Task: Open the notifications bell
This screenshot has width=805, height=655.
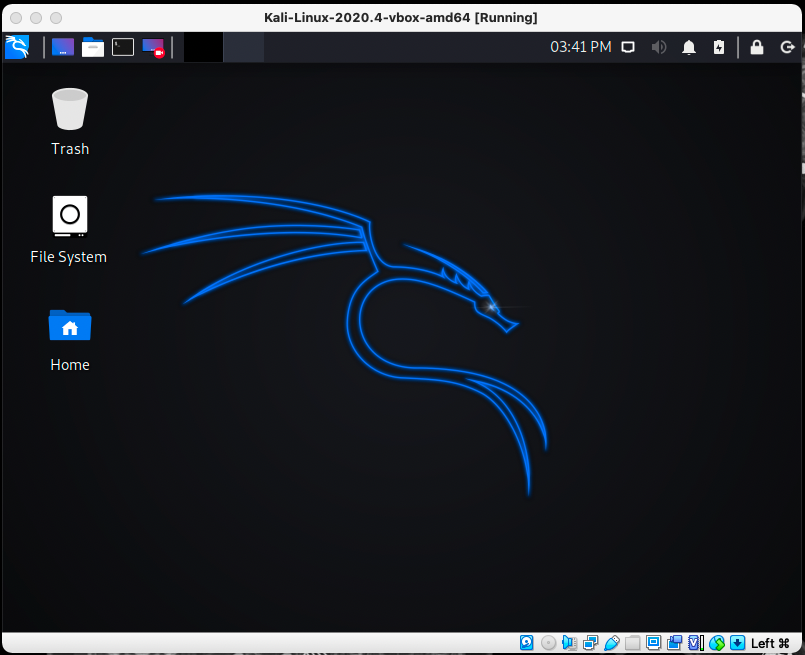Action: point(689,47)
